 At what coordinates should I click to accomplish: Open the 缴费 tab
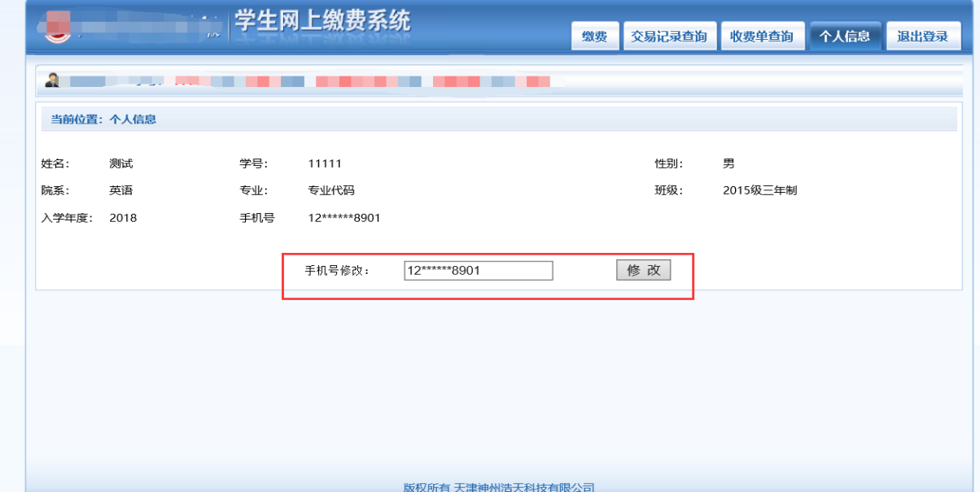[x=594, y=37]
